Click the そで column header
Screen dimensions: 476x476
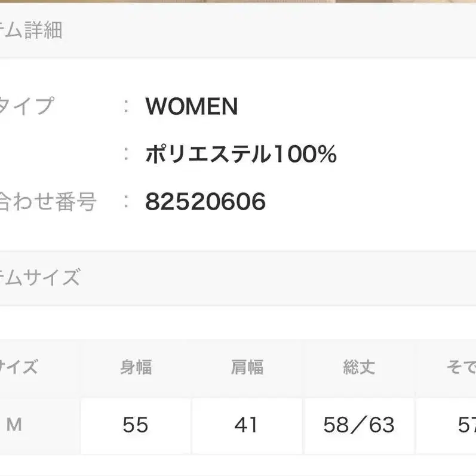tap(461, 367)
